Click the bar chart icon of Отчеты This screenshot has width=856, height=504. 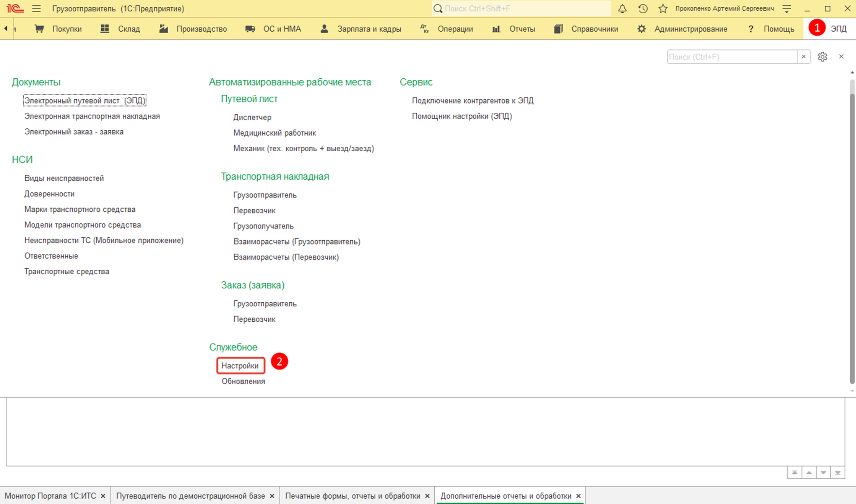pyautogui.click(x=496, y=29)
